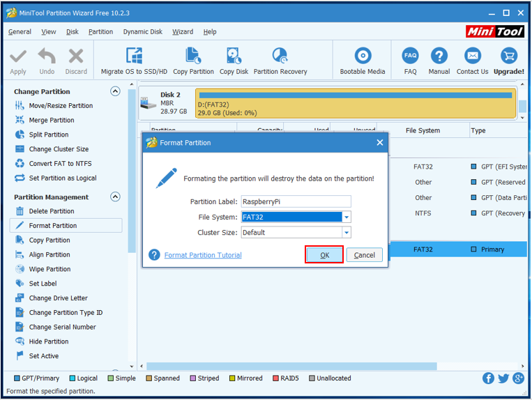Collapse the Change Partition section
The width and height of the screenshot is (532, 400).
115,91
